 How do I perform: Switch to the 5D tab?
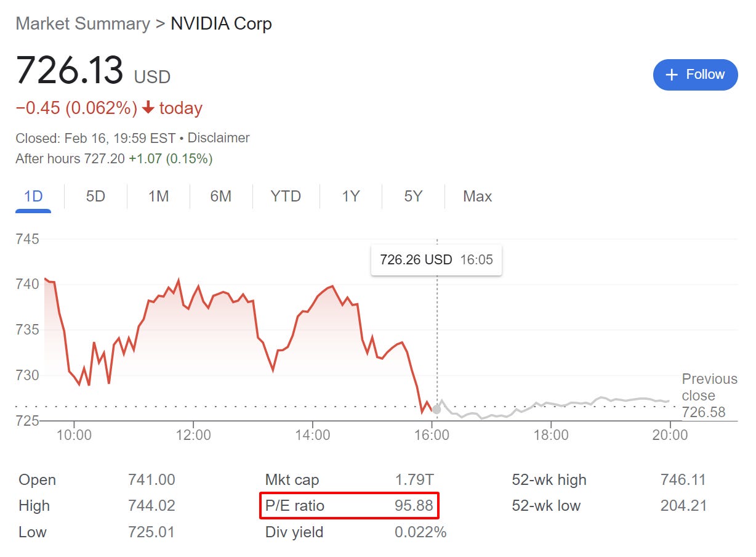pyautogui.click(x=95, y=197)
